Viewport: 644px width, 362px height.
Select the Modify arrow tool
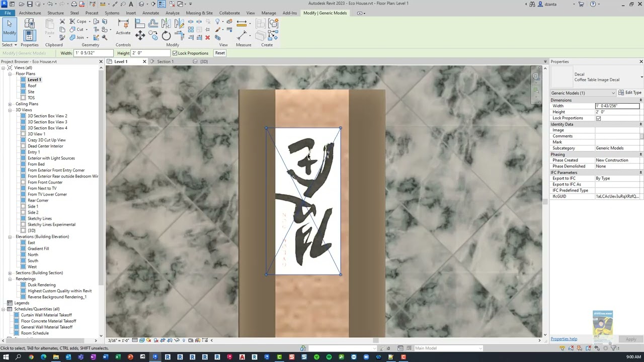[10, 29]
